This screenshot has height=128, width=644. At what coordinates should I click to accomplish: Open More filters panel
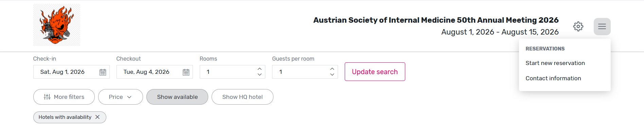pos(64,97)
